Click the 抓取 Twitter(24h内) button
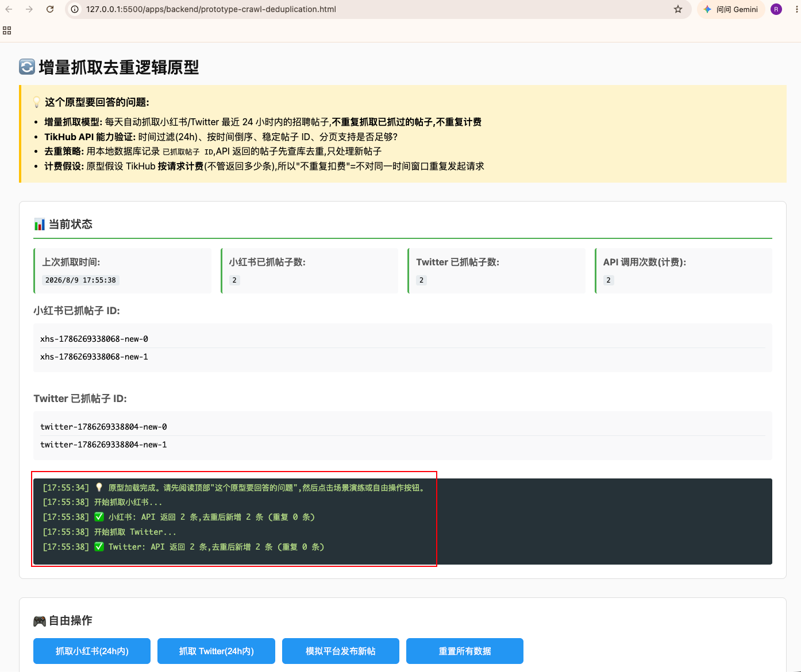 216,651
